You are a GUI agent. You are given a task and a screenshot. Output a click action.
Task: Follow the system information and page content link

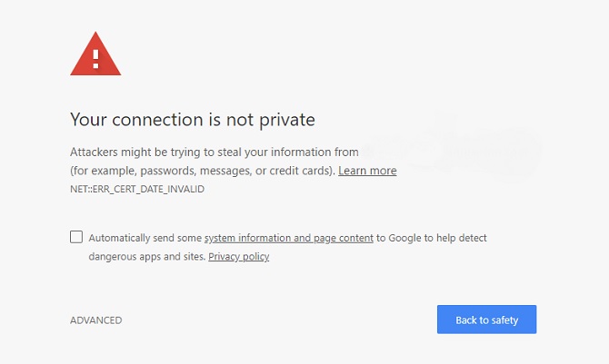pos(288,238)
